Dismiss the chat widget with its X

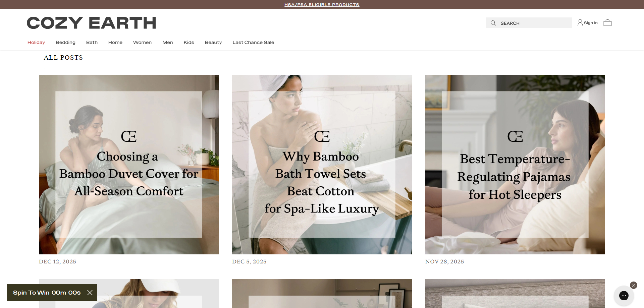(633, 285)
